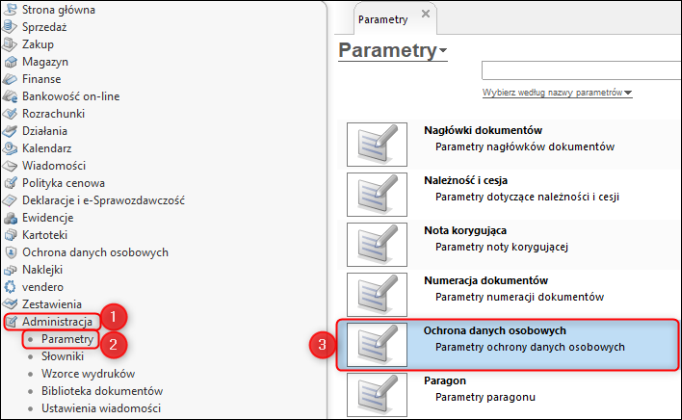Collapse the Administracja tree section

[57, 322]
